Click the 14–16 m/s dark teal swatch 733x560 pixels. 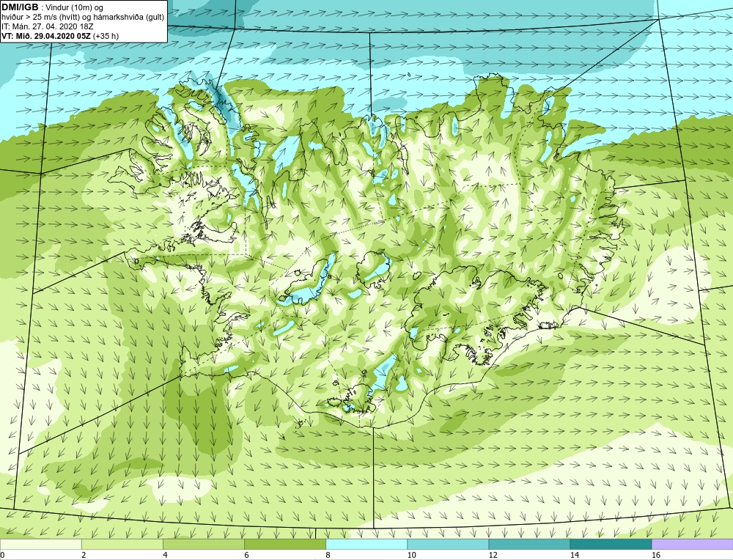pyautogui.click(x=611, y=544)
